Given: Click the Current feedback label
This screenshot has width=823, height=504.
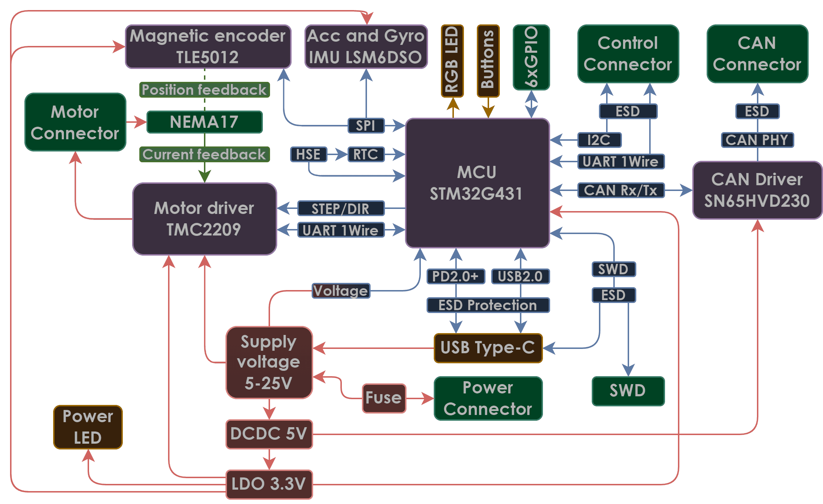Looking at the screenshot, I should (204, 154).
